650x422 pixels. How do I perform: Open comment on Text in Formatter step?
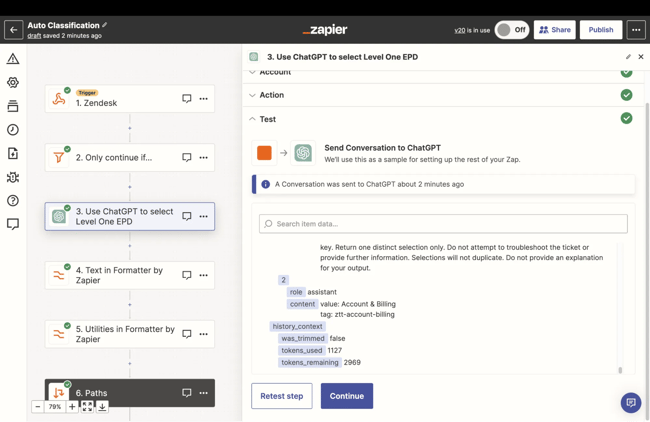[187, 275]
